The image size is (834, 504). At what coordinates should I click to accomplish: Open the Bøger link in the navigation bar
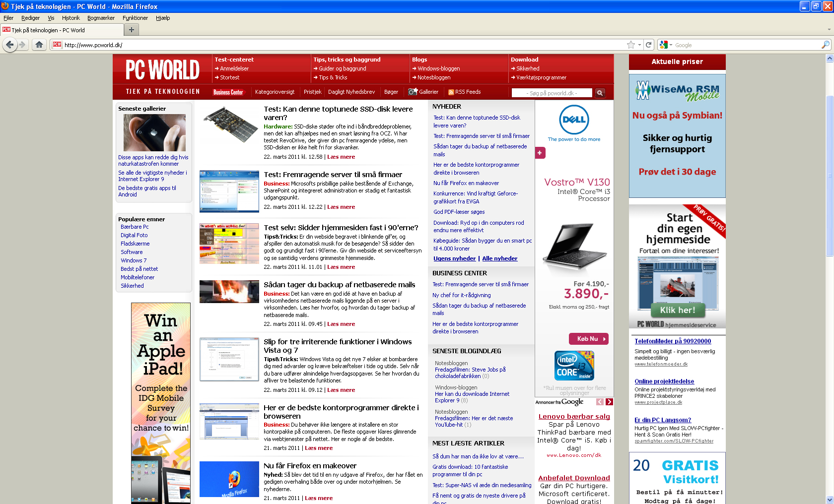pos(391,92)
